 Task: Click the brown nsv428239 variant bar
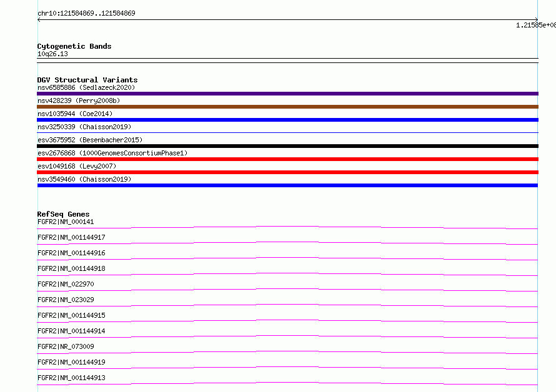tap(287, 107)
